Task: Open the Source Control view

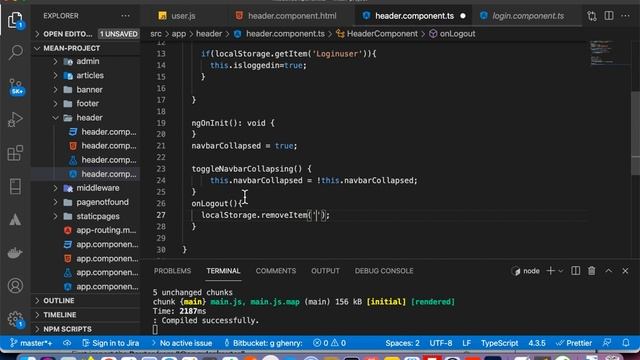Action: click(16, 86)
